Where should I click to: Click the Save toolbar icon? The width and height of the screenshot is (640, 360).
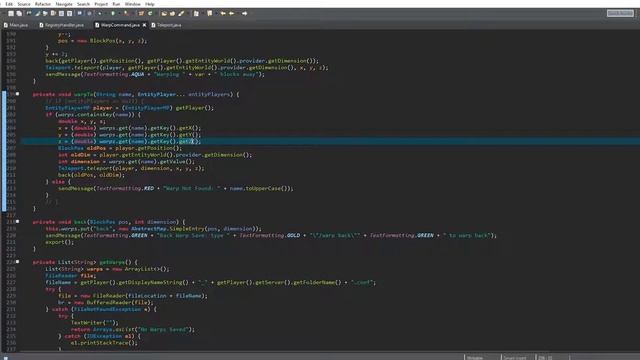pos(11,13)
